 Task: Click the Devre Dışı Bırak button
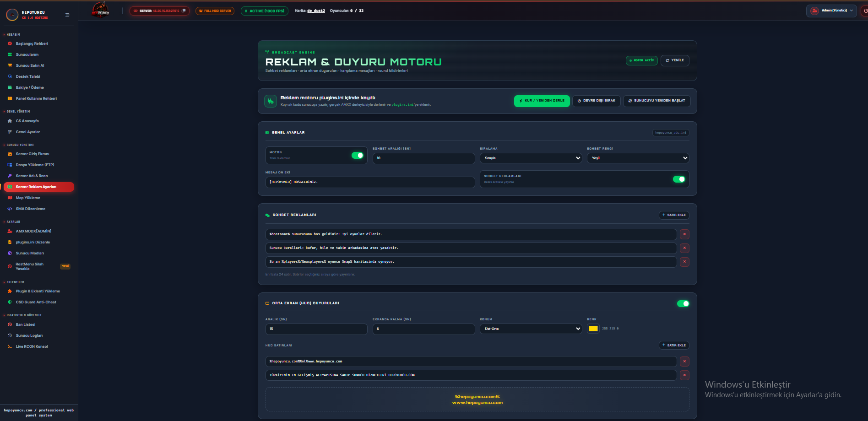pyautogui.click(x=597, y=101)
